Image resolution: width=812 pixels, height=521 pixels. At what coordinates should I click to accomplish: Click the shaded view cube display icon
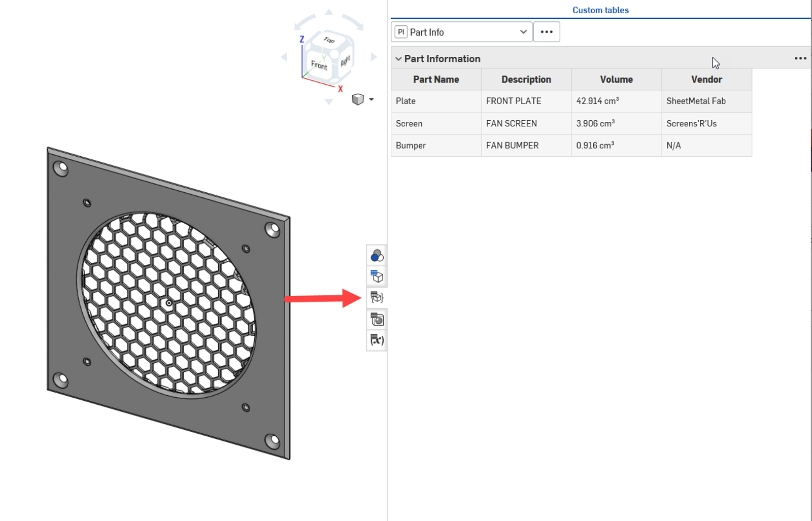[358, 99]
